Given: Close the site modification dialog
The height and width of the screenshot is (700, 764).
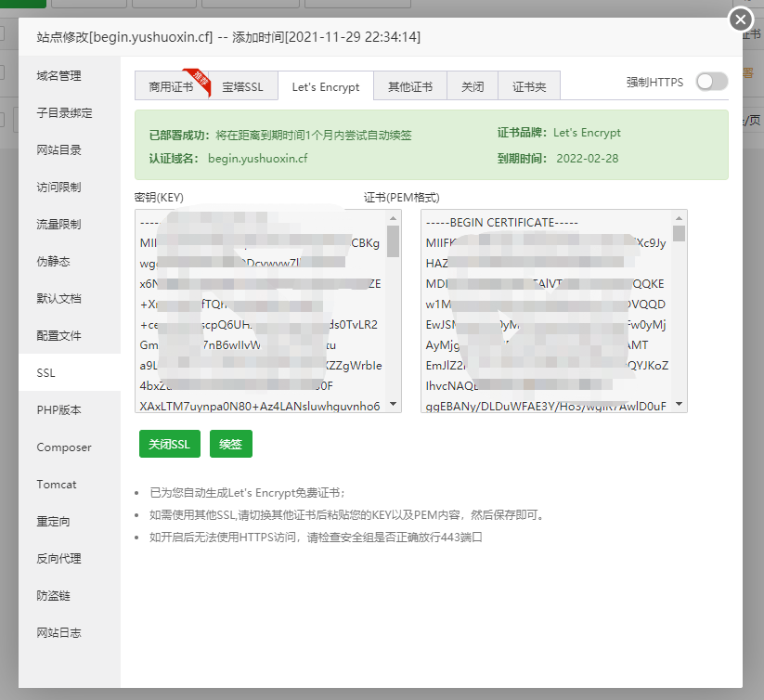Looking at the screenshot, I should tap(740, 19).
